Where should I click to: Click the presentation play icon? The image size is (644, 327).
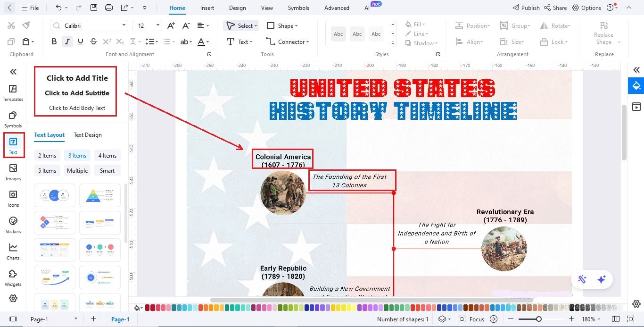pos(494,319)
